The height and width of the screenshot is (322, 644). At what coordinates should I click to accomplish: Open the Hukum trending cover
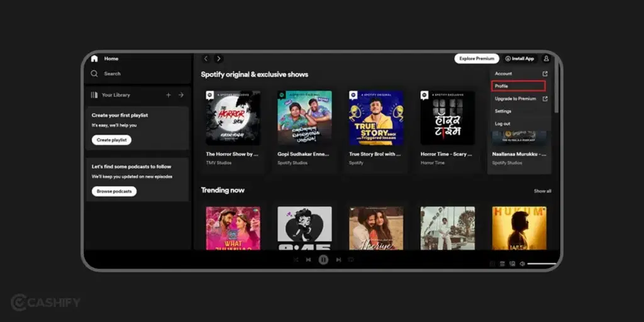tap(519, 228)
